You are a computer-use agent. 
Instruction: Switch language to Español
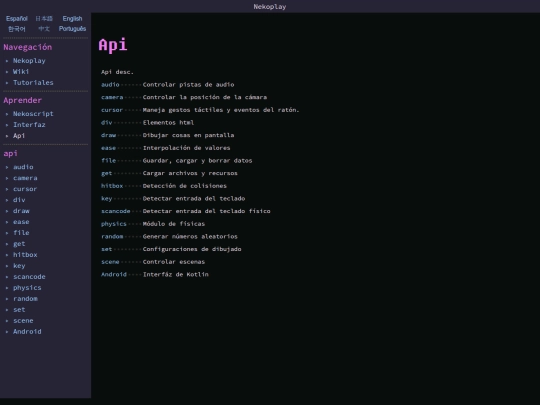coord(17,19)
